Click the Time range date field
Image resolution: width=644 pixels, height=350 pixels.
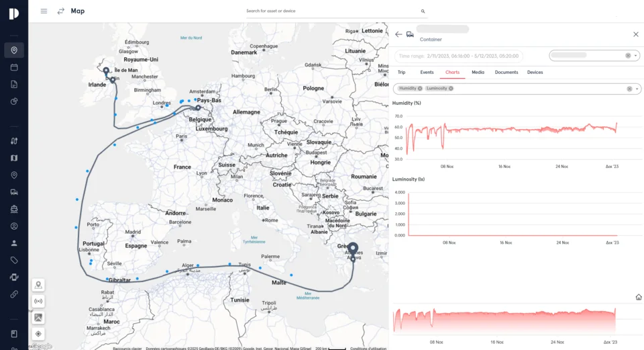click(458, 56)
